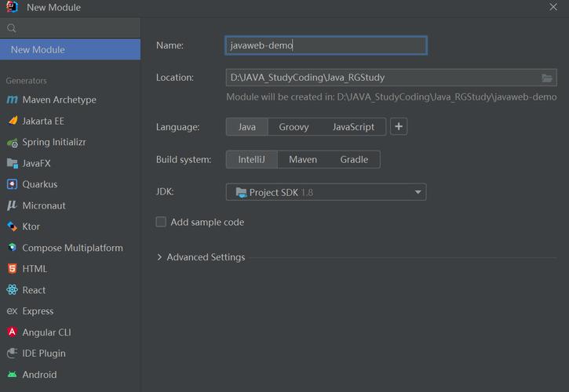Image resolution: width=569 pixels, height=392 pixels.
Task: Choose the Spring Initializr icon
Action: pos(12,143)
